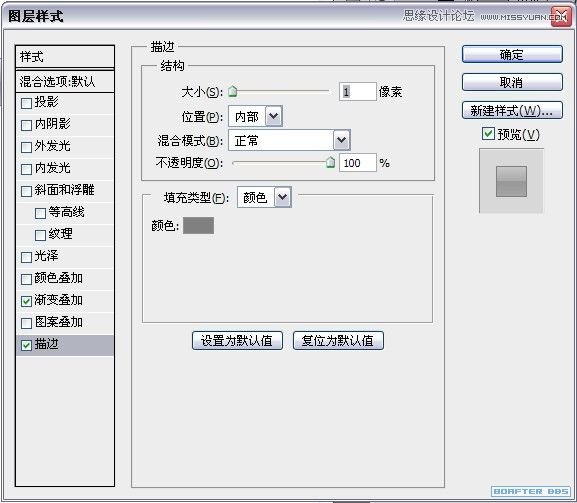Image resolution: width=577 pixels, height=503 pixels.
Task: Enable the 内发光 inner glow checkbox
Action: (x=26, y=169)
